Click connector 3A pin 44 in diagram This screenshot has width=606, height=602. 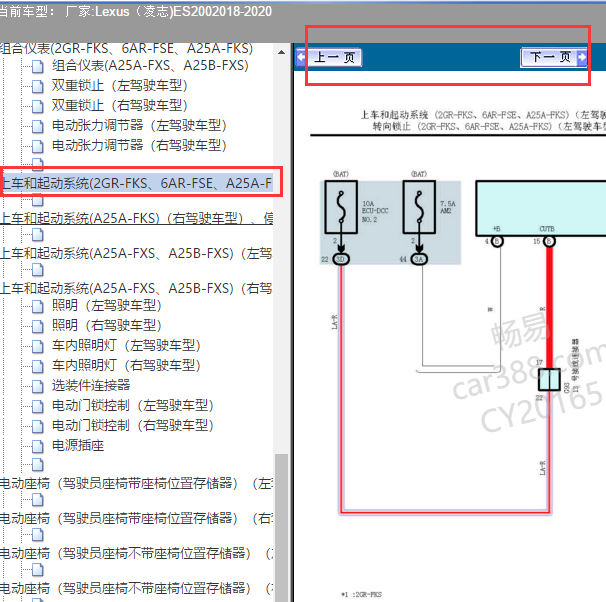[419, 259]
